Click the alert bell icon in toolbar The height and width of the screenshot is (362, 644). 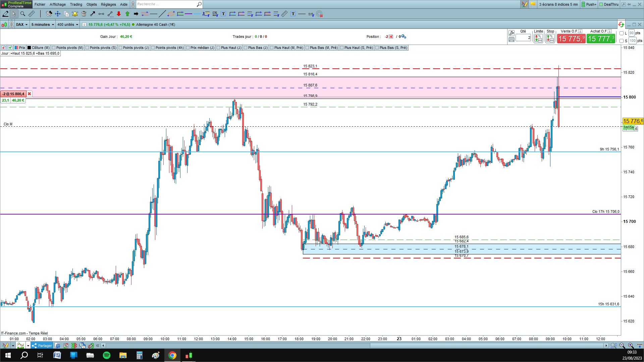point(75,14)
